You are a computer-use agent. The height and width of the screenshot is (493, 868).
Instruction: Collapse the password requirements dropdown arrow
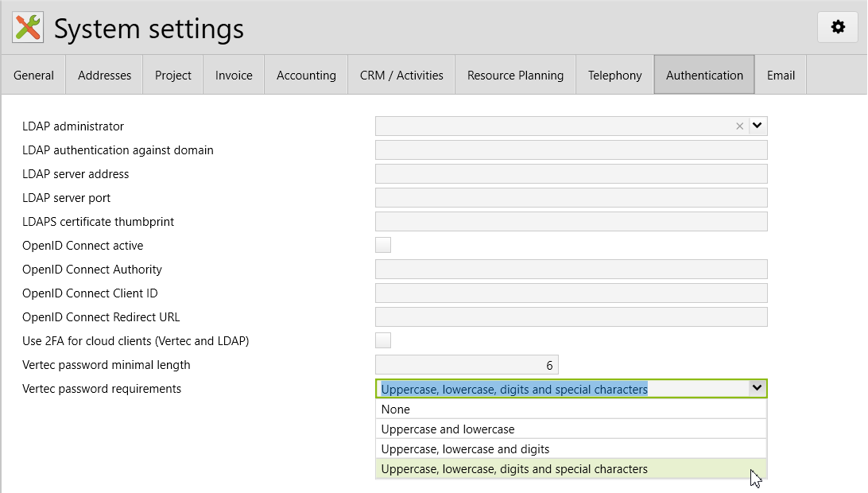click(x=758, y=388)
